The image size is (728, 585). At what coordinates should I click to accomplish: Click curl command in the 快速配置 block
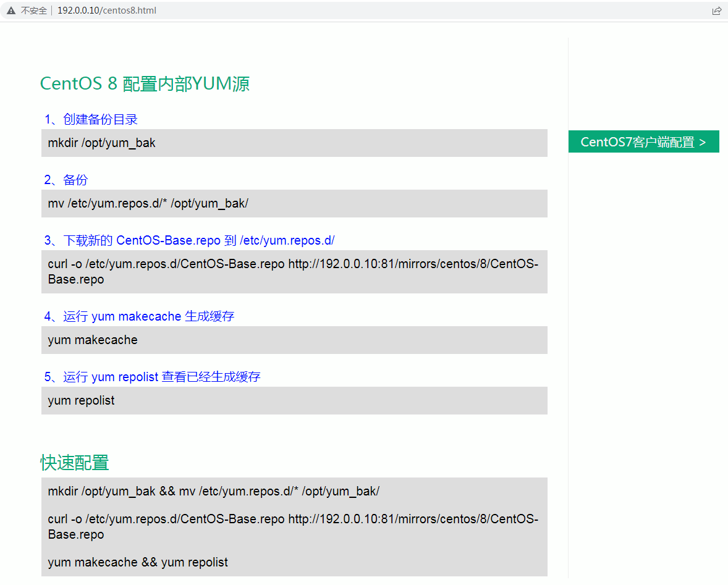(293, 526)
